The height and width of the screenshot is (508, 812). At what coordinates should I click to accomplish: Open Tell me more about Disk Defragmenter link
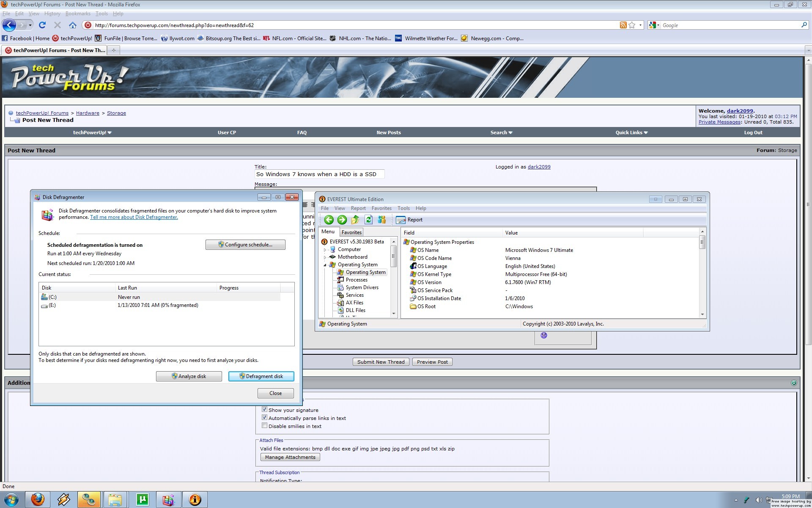(134, 217)
